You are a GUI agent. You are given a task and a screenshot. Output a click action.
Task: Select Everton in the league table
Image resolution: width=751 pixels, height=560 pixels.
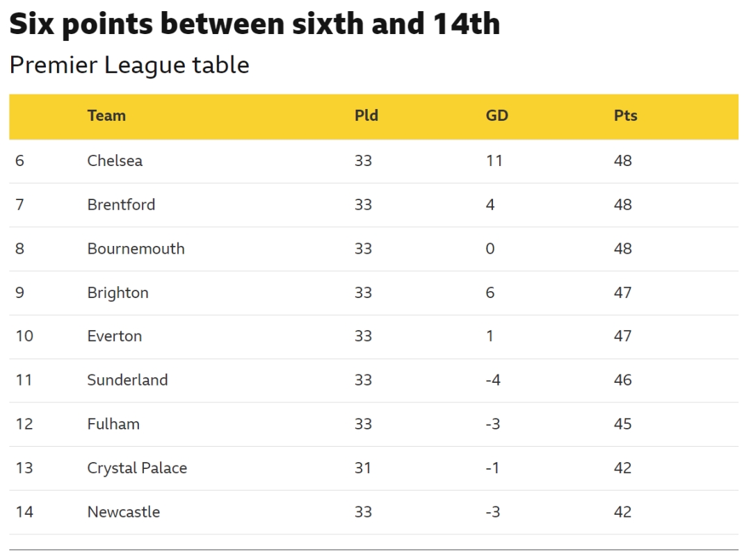(x=114, y=336)
